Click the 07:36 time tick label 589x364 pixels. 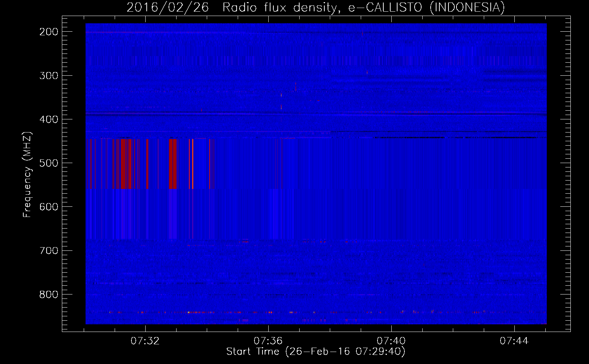pos(268,341)
